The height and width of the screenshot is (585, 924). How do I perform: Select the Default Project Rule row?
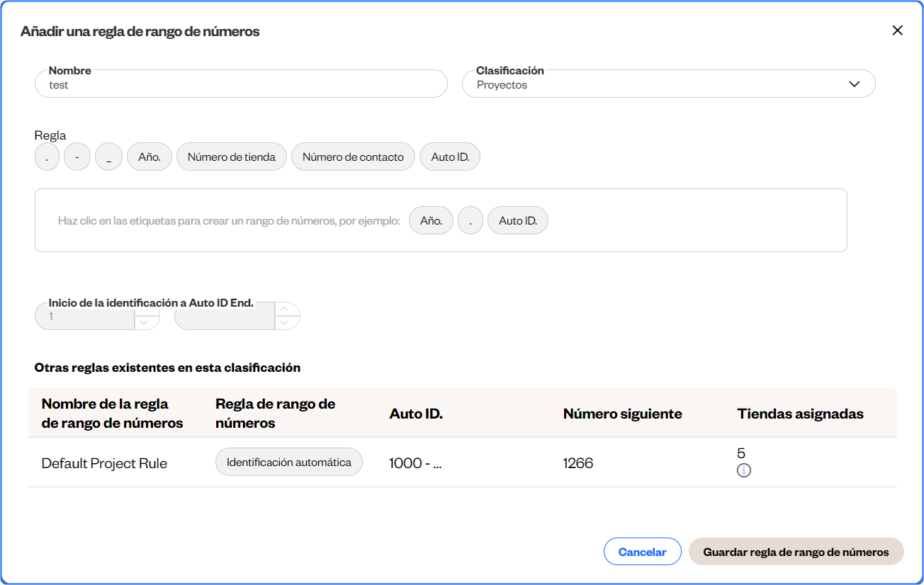click(104, 463)
